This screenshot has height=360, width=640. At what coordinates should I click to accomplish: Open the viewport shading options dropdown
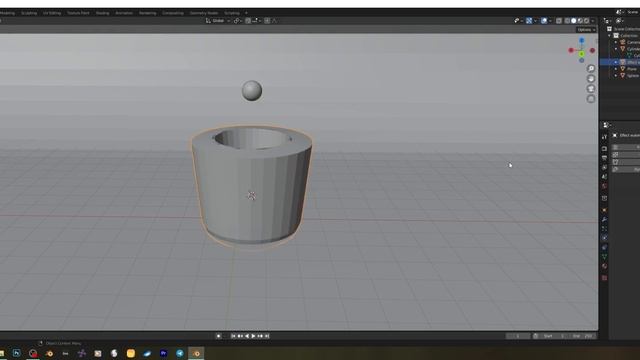point(593,21)
